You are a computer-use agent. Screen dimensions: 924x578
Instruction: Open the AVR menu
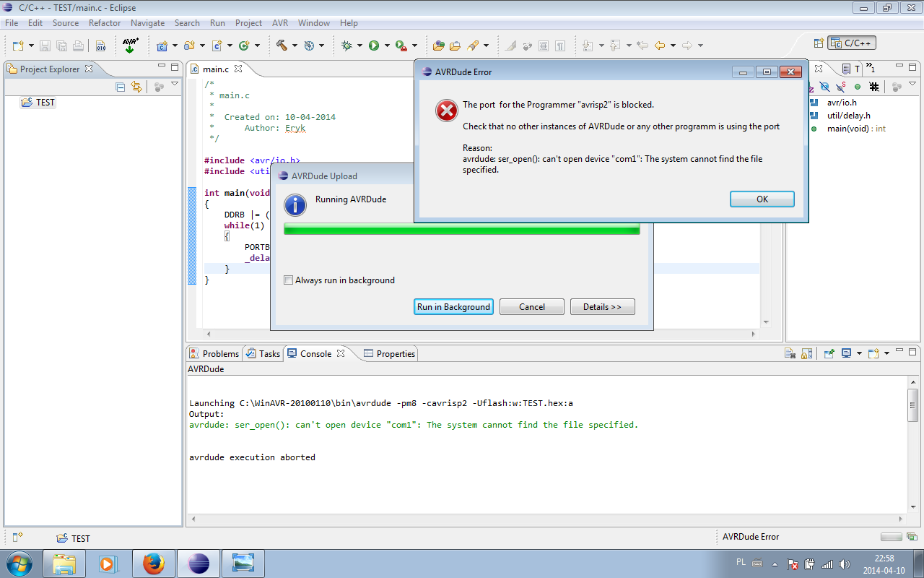click(x=280, y=23)
